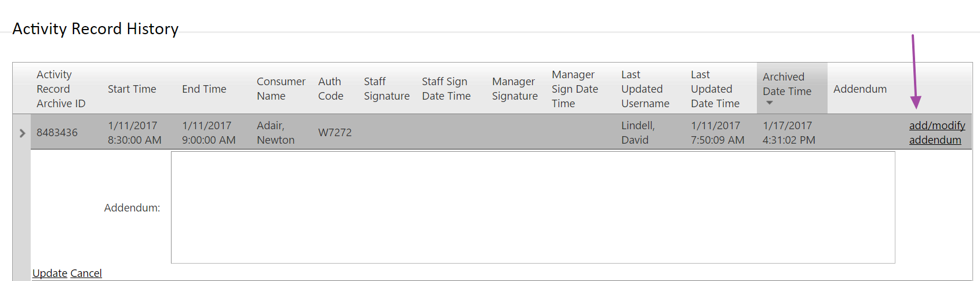Sort by the Auth Code column header
The height and width of the screenshot is (281, 980).
point(331,89)
